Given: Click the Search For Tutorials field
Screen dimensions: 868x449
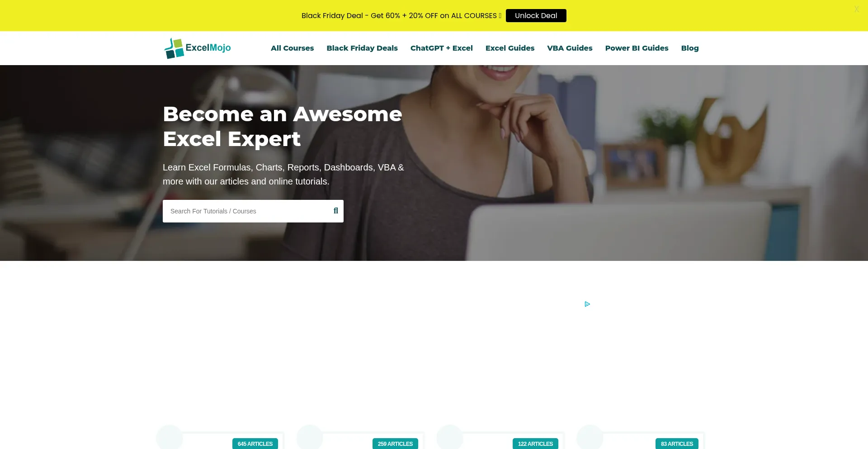Looking at the screenshot, I should point(246,211).
